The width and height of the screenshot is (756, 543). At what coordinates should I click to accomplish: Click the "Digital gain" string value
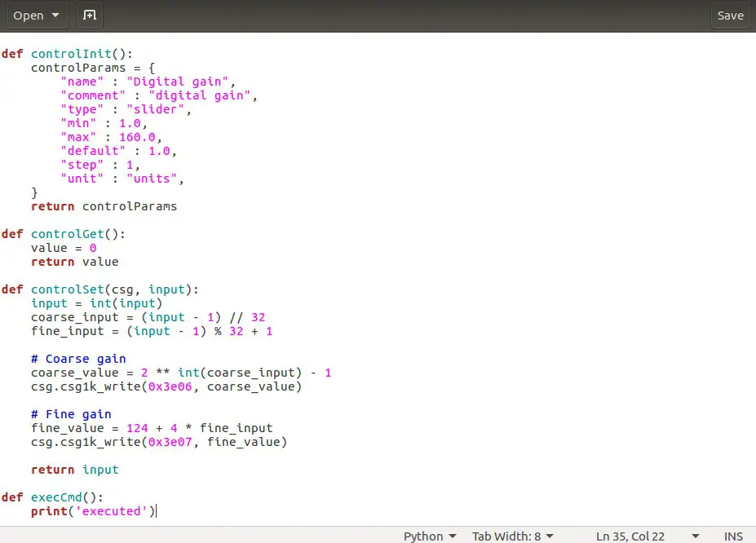coord(177,82)
